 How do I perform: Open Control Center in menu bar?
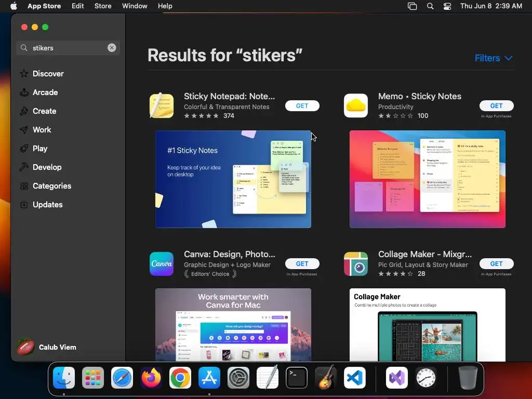447,6
